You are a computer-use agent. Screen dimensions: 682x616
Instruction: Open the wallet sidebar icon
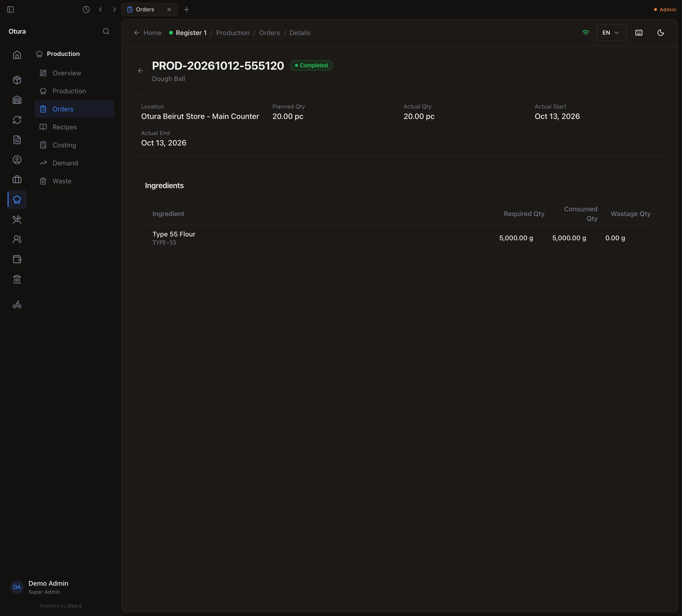point(17,260)
